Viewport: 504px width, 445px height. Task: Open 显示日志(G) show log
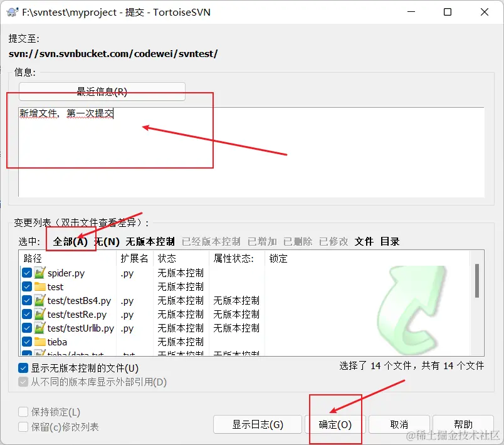[258, 424]
